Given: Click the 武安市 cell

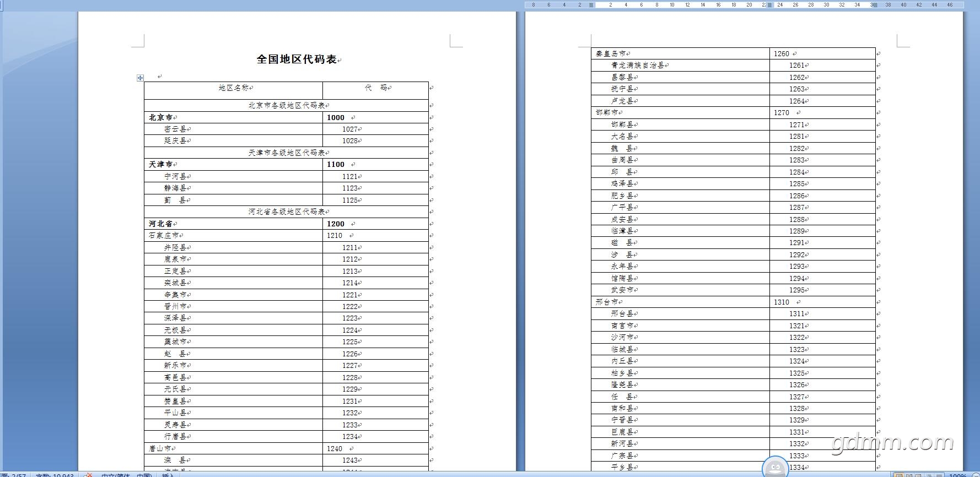Looking at the screenshot, I should [x=680, y=290].
